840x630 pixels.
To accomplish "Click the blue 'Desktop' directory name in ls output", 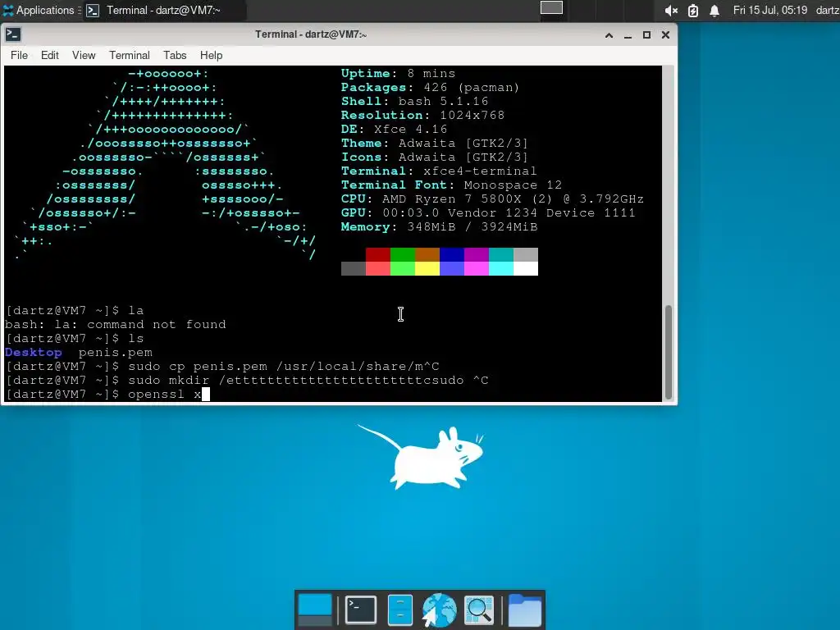I will 33,353.
